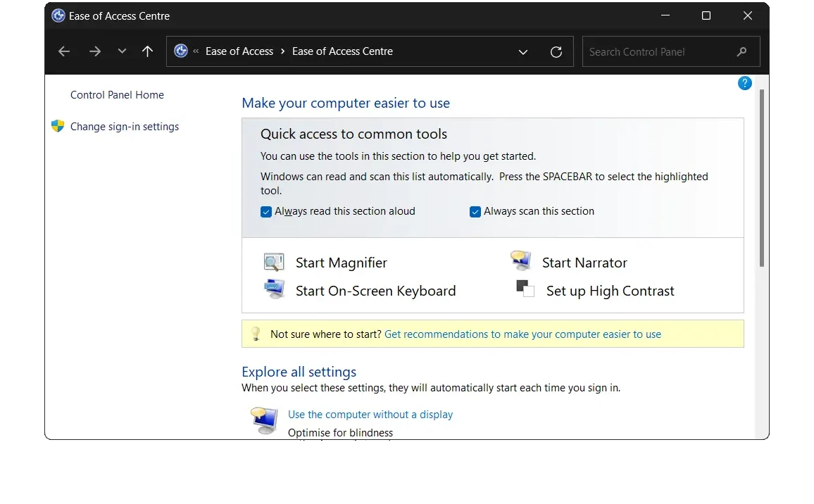
Task: Click the Search Control Panel field
Action: click(671, 51)
